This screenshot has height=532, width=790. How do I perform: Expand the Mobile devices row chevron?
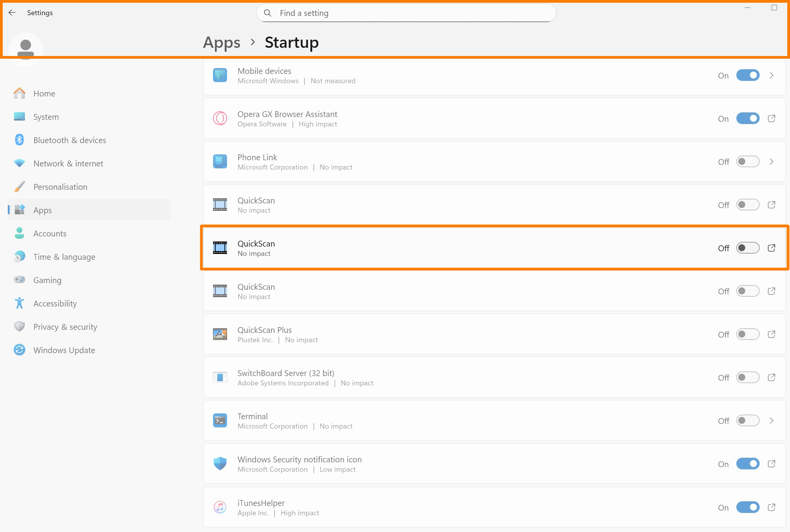772,75
